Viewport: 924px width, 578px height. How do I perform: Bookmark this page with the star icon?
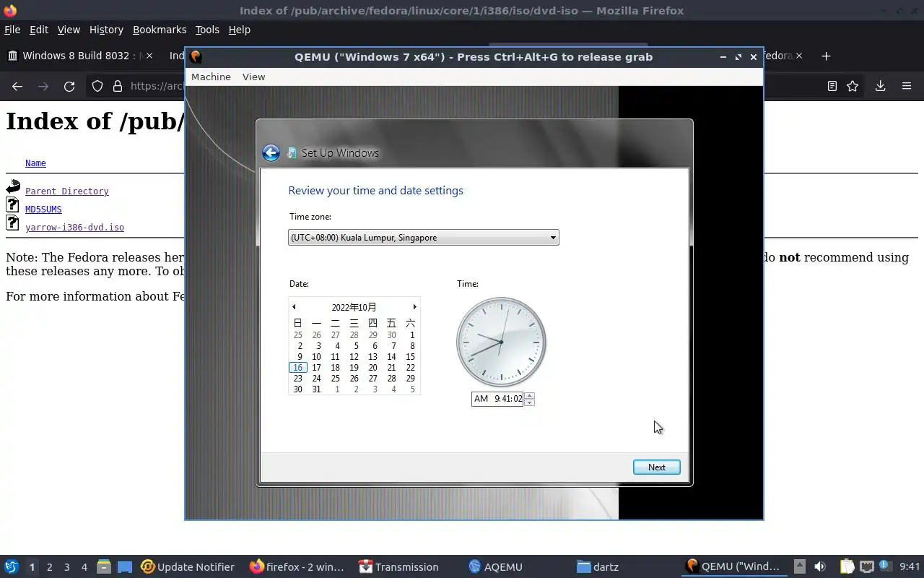pos(853,86)
